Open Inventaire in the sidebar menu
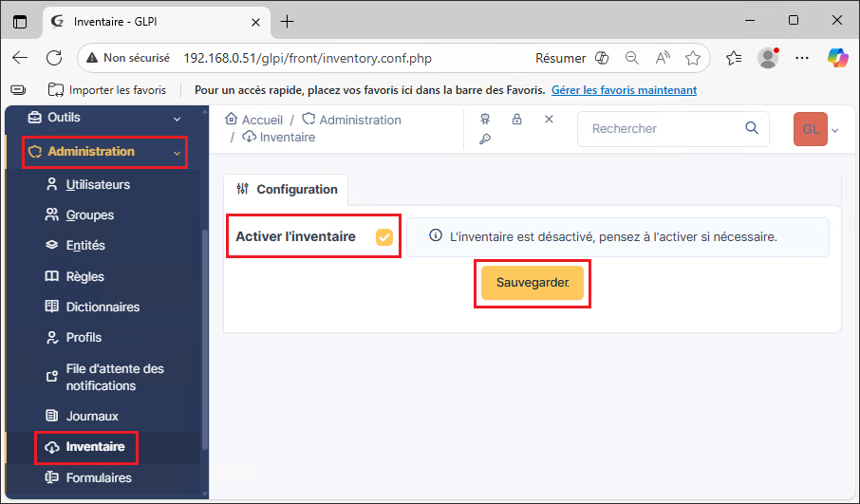Viewport: 860px width, 504px height. (95, 447)
